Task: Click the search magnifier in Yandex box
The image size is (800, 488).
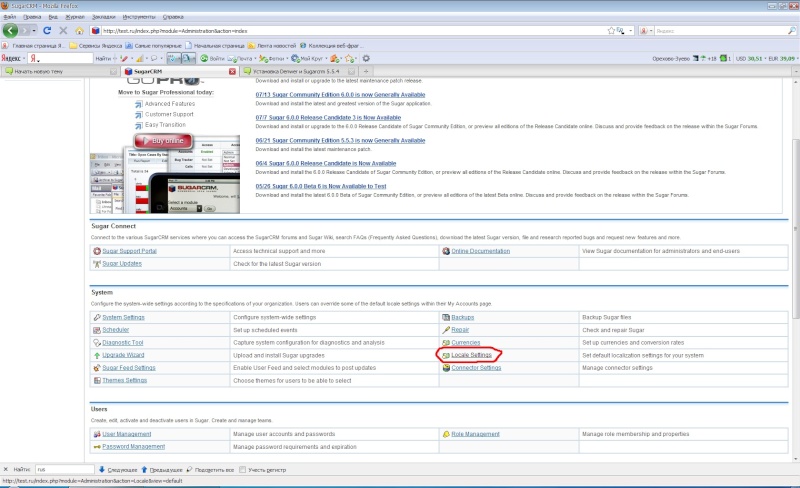Action: (x=792, y=31)
